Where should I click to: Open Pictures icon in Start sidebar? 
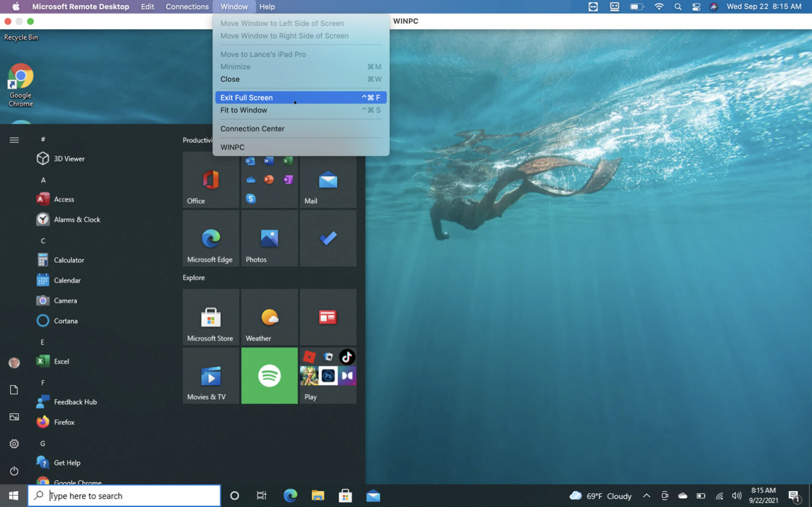tap(14, 417)
